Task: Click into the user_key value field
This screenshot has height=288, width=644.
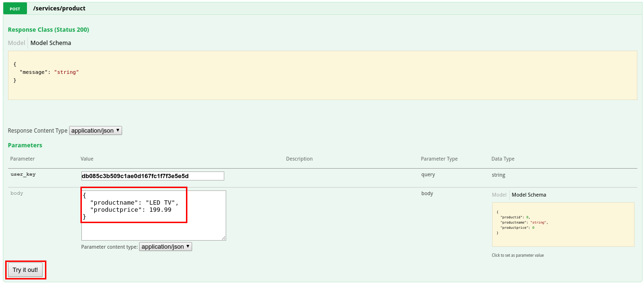Action: 152,176
